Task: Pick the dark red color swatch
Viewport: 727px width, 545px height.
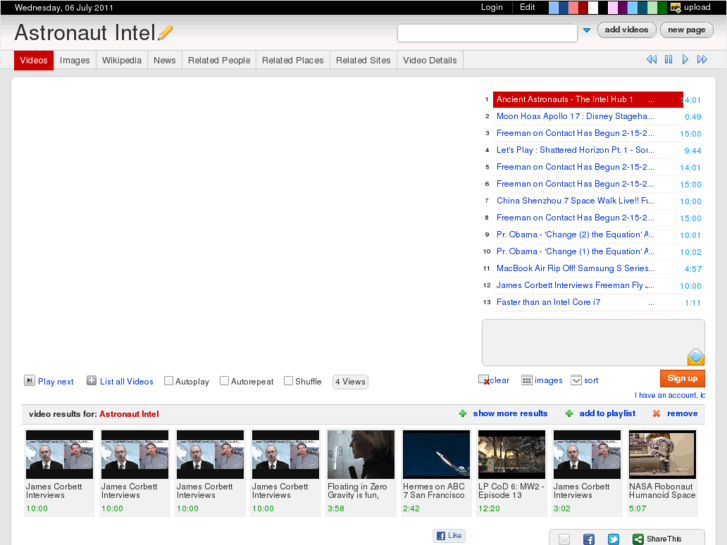Action: (583, 8)
